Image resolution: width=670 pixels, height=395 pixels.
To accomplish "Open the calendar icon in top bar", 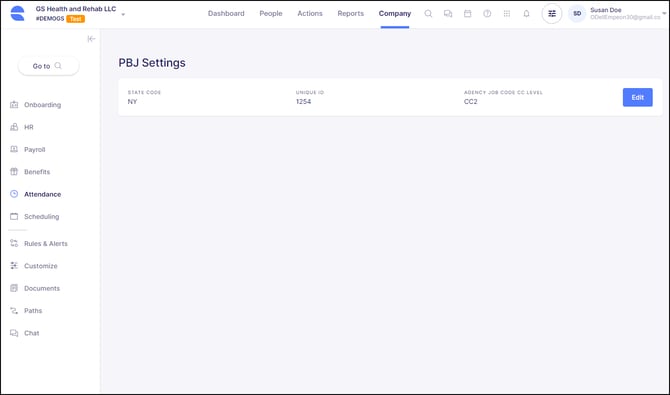I will 467,14.
